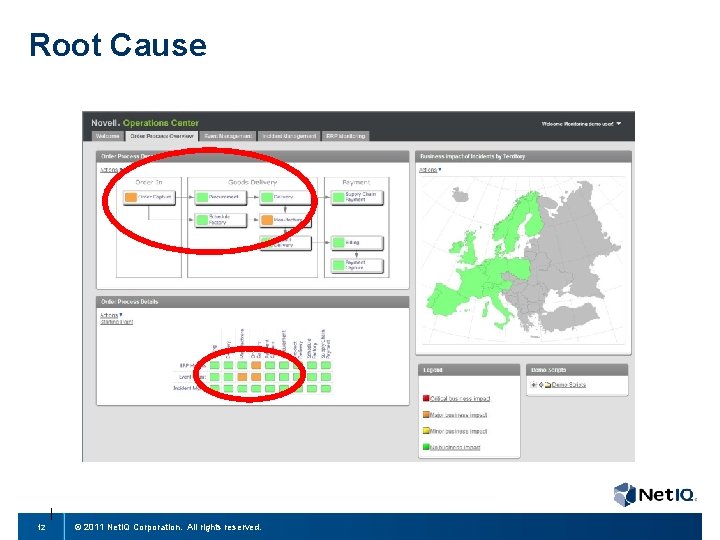
Task: Click the Supply Chain Payment node
Action: click(x=357, y=197)
